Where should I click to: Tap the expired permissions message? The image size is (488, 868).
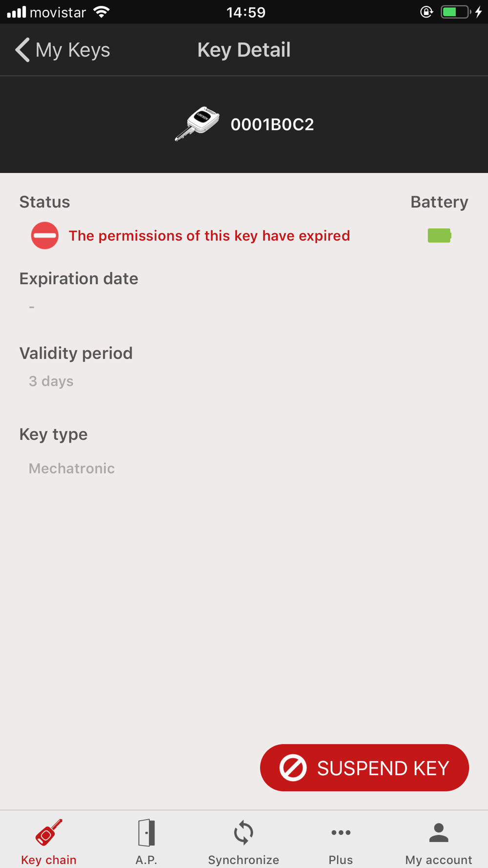point(209,236)
